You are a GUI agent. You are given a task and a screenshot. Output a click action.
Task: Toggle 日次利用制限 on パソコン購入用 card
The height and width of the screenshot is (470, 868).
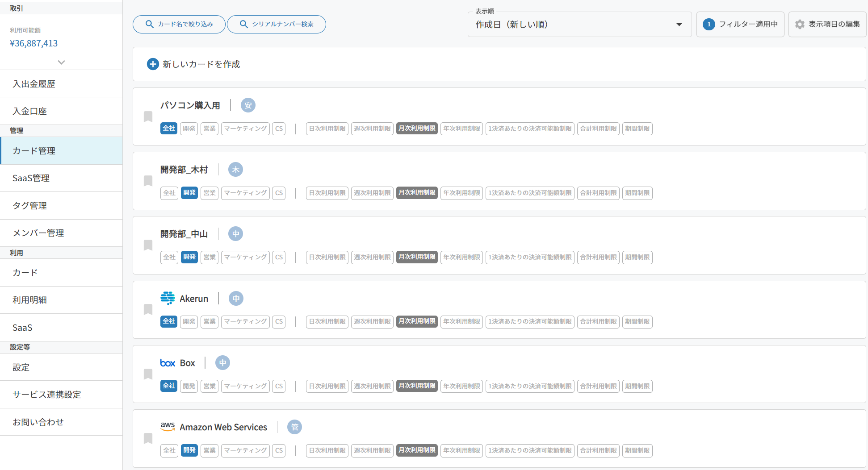(x=327, y=129)
